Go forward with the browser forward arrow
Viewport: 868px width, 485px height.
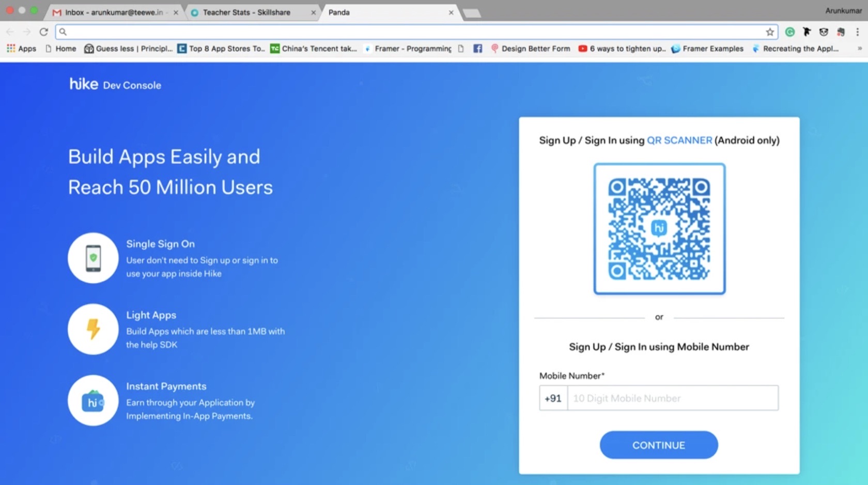point(27,32)
